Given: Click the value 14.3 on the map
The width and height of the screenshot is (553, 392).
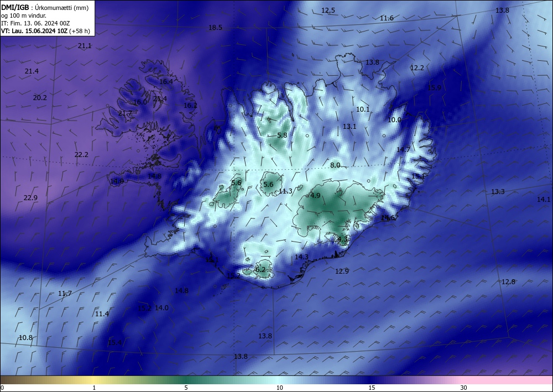Looking at the screenshot, I should pos(301,257).
